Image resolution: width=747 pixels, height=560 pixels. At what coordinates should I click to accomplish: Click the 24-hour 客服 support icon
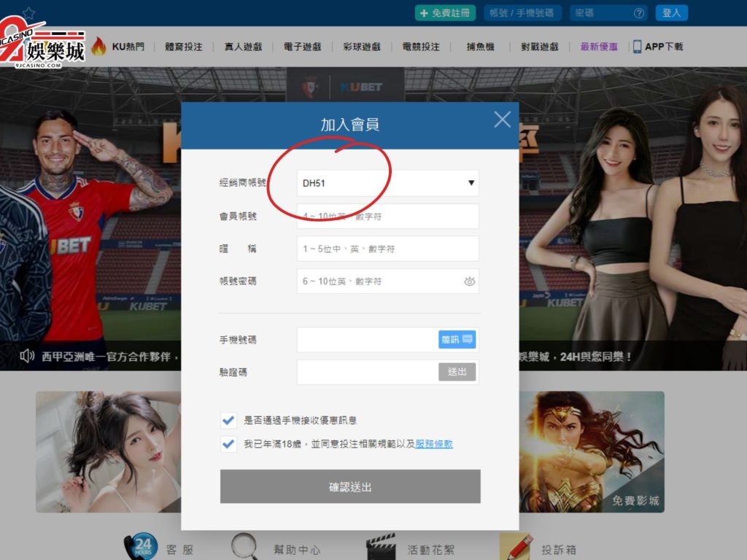[x=140, y=546]
